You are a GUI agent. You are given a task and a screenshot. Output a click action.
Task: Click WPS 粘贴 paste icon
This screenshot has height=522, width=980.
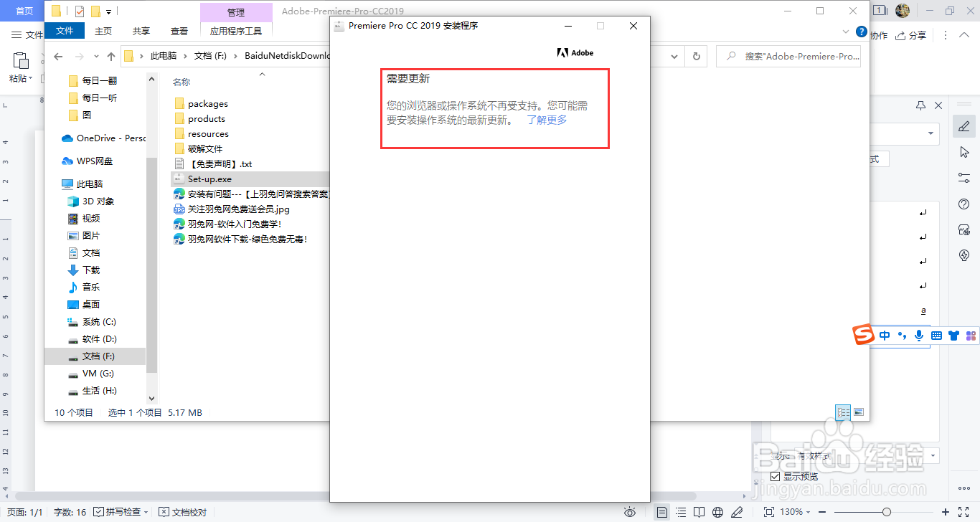coord(20,60)
